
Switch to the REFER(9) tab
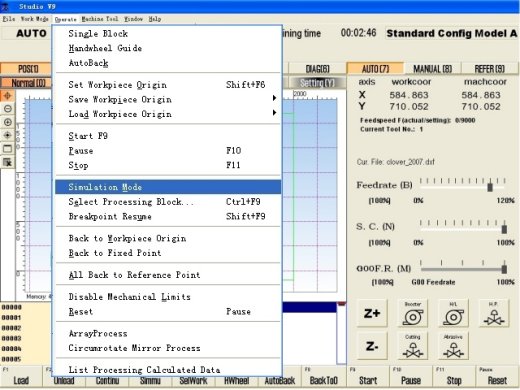(490, 69)
